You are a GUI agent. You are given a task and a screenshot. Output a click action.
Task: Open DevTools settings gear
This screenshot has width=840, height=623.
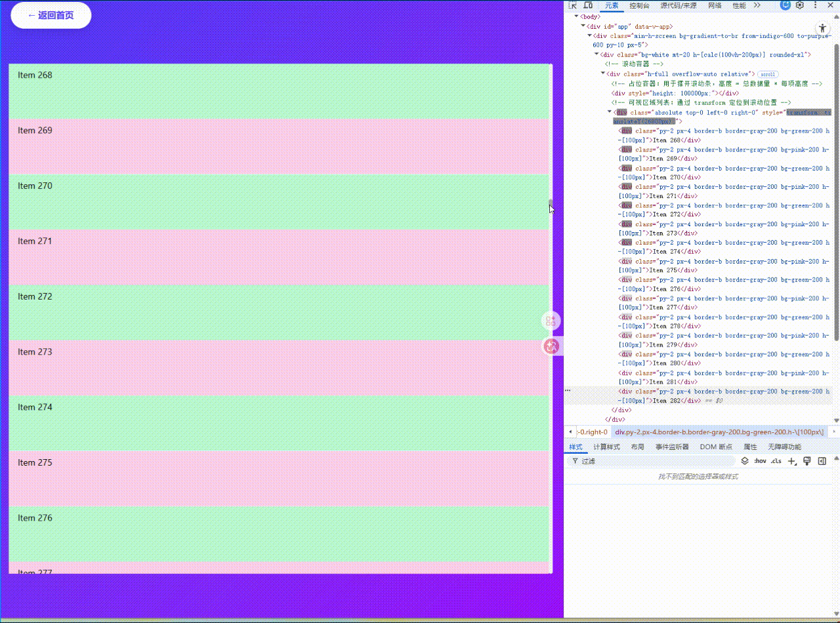(799, 5)
